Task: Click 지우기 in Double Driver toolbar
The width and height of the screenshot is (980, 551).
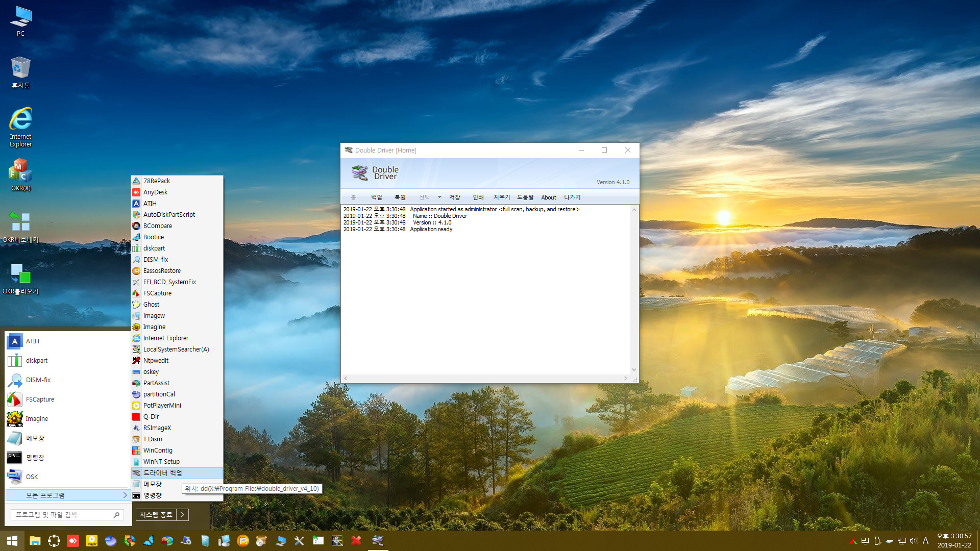Action: 502,197
